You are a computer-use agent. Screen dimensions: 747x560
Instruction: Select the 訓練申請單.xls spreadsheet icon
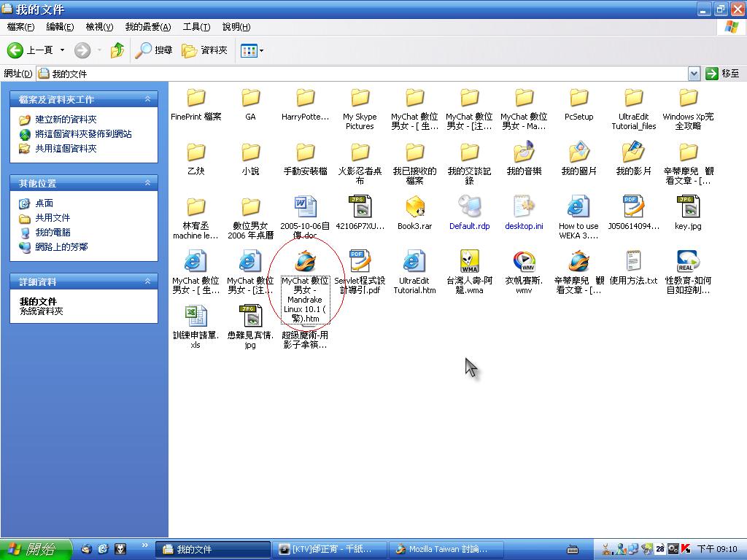click(x=196, y=316)
